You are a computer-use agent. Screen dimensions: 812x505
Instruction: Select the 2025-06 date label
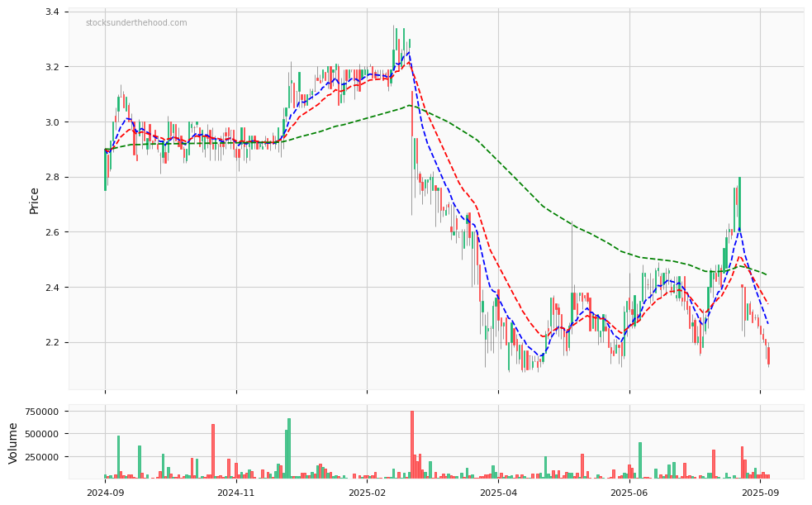(629, 493)
